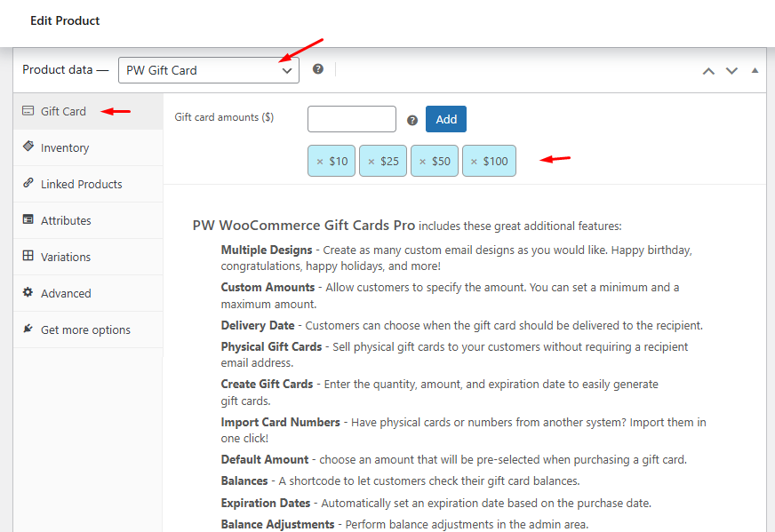
Task: Click the Gift Card tab icon
Action: tap(28, 111)
